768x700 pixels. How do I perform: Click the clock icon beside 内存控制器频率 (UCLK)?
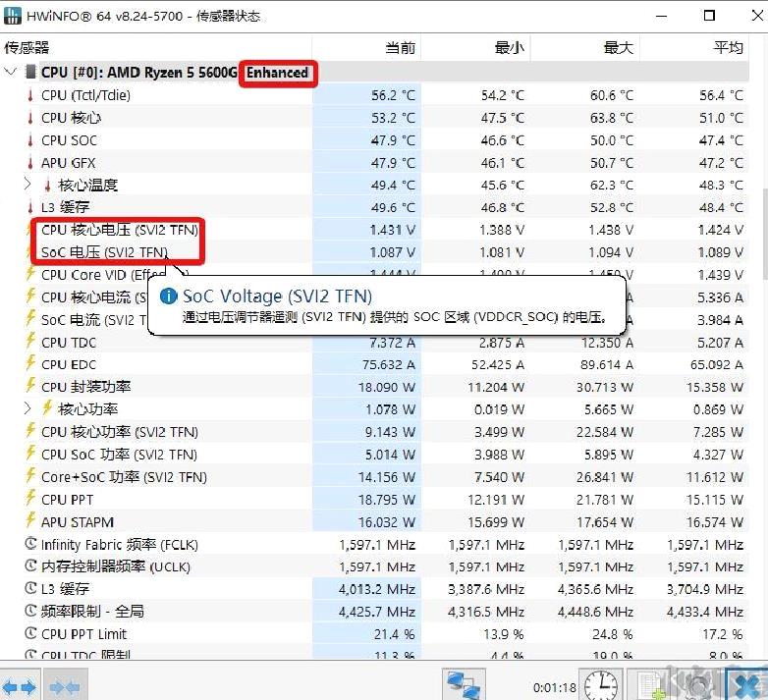tap(30, 566)
